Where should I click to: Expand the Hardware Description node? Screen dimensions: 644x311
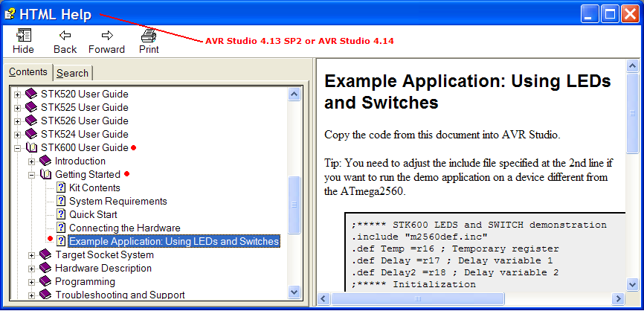pyautogui.click(x=32, y=269)
